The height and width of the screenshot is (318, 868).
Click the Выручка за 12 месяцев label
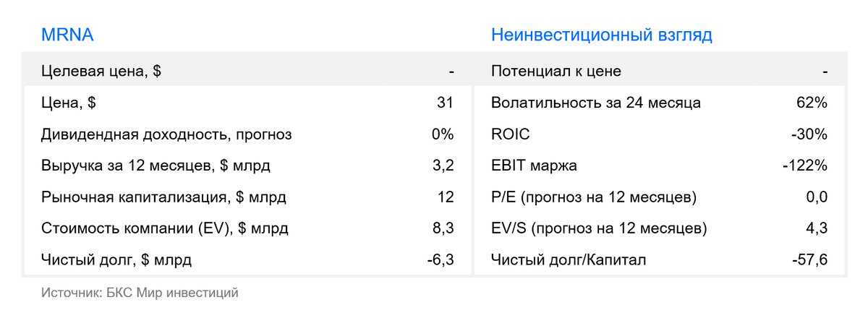click(x=156, y=166)
